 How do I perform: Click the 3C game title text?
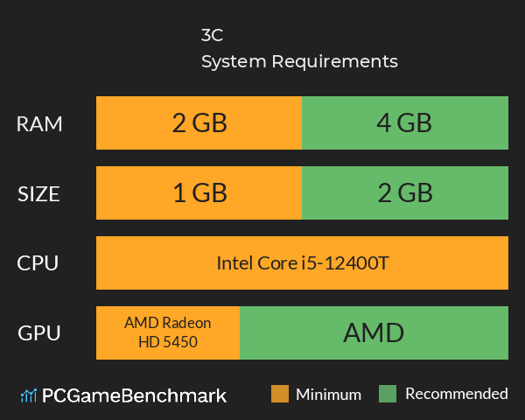pos(212,35)
